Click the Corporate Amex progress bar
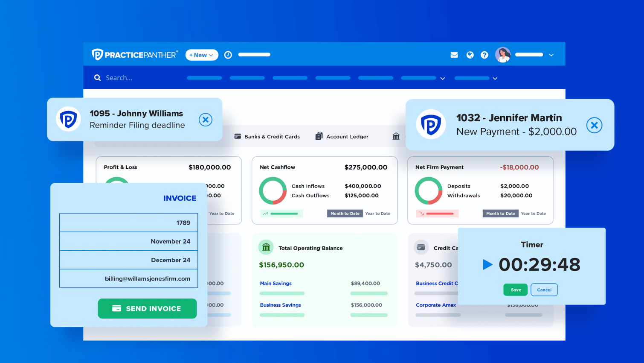This screenshot has width=644, height=363. [438, 315]
